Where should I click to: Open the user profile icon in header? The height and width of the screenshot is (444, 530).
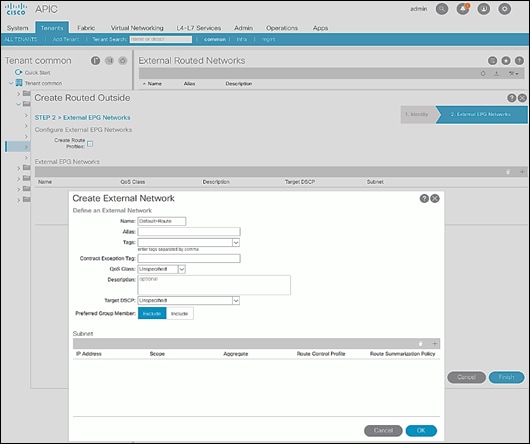484,9
